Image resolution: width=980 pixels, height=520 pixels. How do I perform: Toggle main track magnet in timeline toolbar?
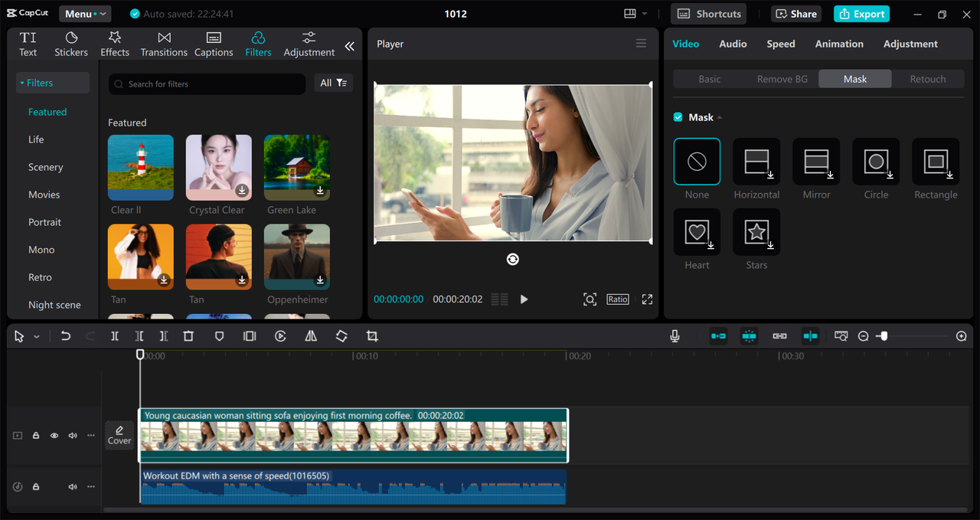718,336
